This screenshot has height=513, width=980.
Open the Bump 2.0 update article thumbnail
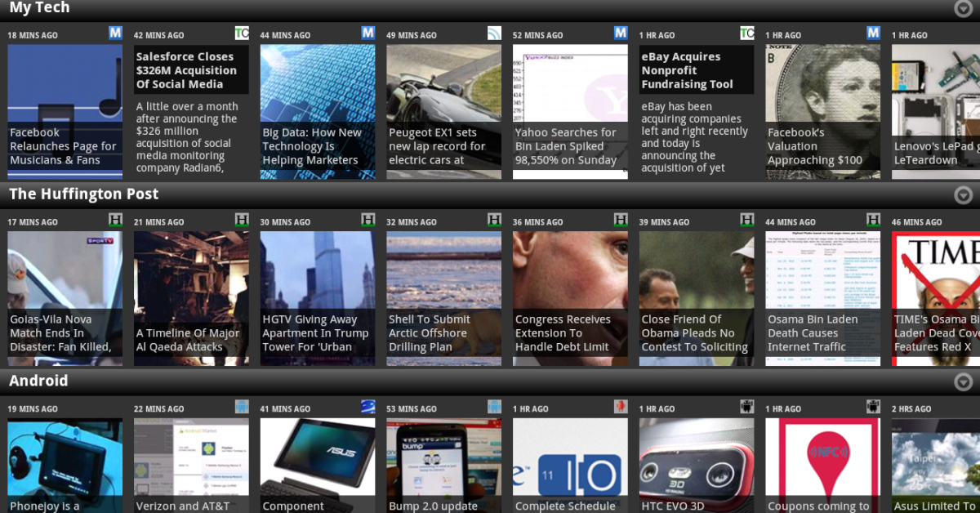click(x=443, y=466)
